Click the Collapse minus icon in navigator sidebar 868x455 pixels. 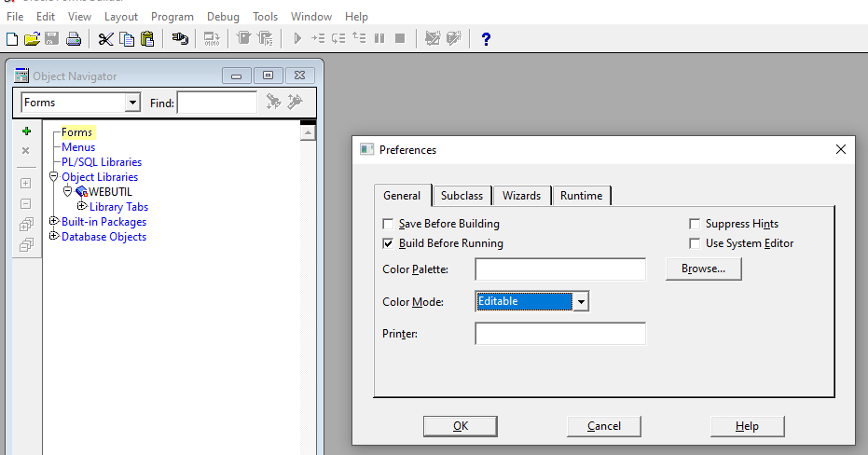25,203
